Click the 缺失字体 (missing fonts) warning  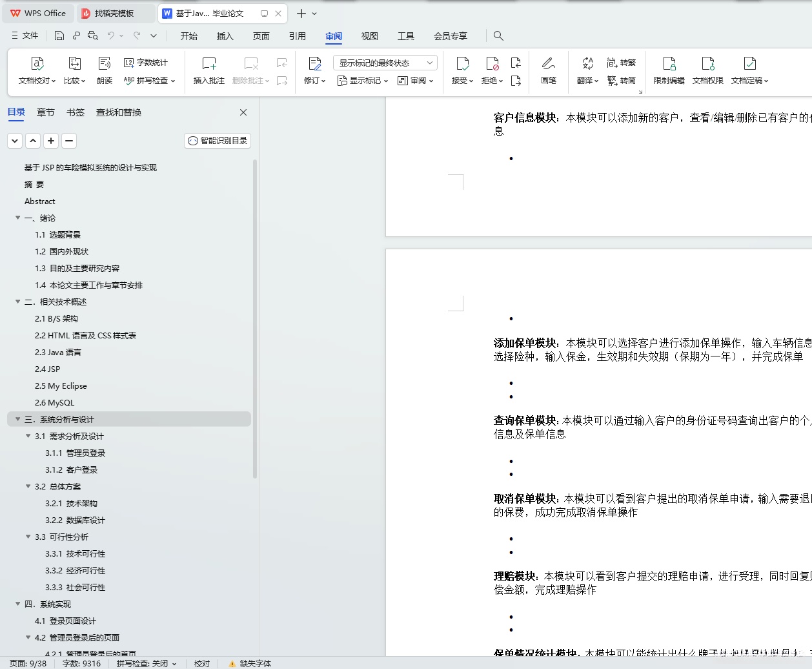[x=250, y=663]
